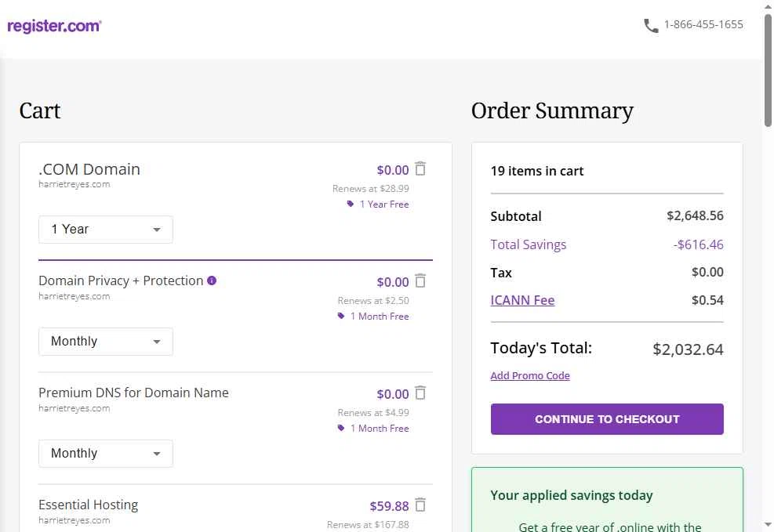Click info icon next to Domain Privacy + Protection
This screenshot has height=532, width=774.
[x=212, y=280]
